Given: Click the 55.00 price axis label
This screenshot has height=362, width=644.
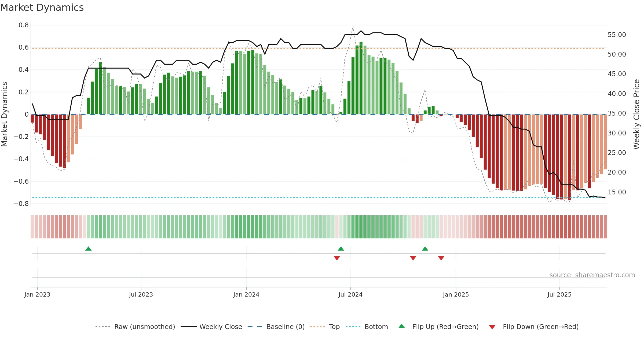Looking at the screenshot, I should coord(617,35).
